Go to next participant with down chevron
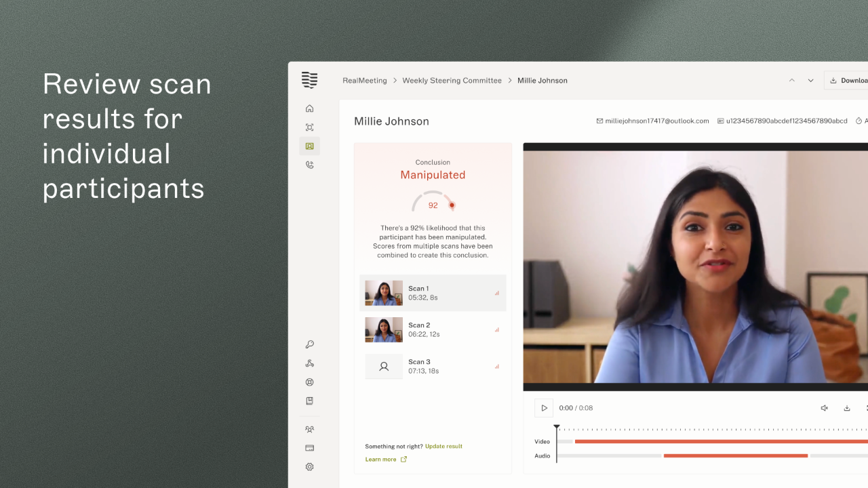 810,81
